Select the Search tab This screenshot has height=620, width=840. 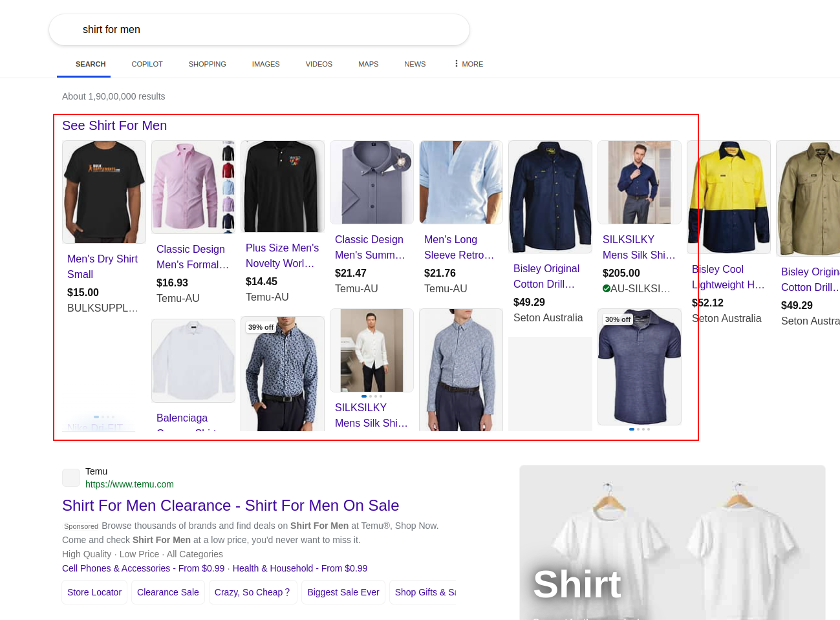coord(91,64)
